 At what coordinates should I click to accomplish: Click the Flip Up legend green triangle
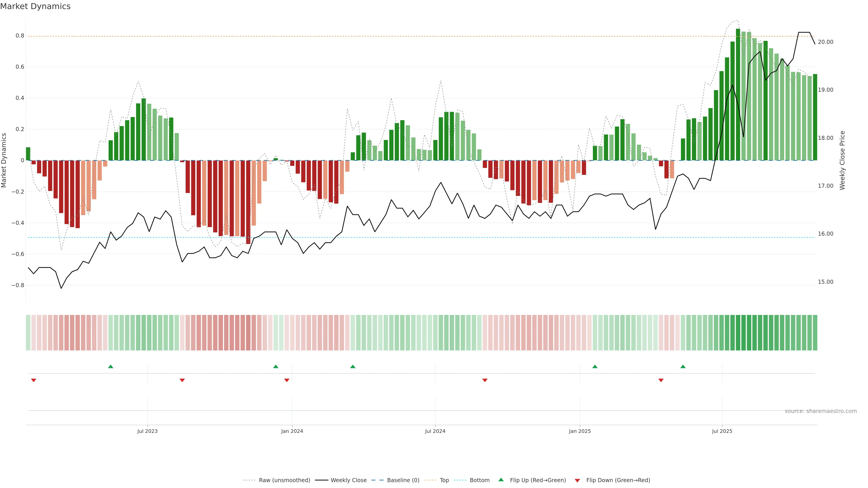pyautogui.click(x=501, y=480)
